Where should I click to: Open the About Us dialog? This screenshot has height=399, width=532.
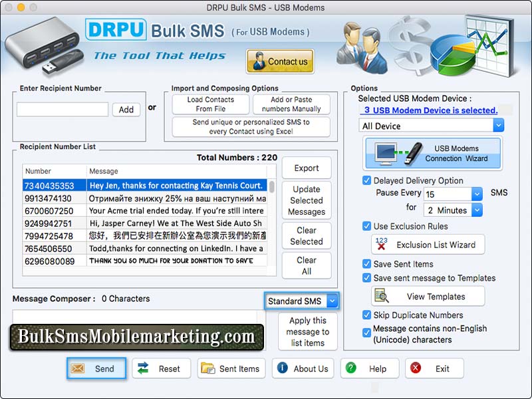coord(303,368)
